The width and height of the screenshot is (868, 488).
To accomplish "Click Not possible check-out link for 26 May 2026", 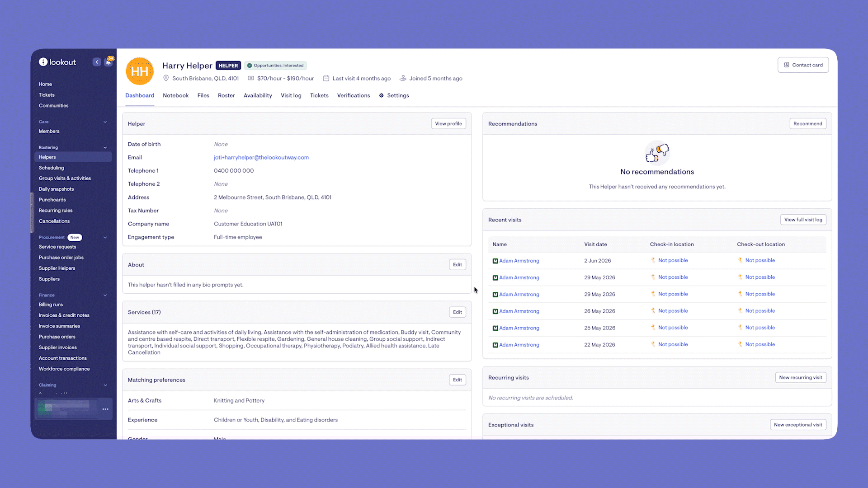I will (x=760, y=311).
